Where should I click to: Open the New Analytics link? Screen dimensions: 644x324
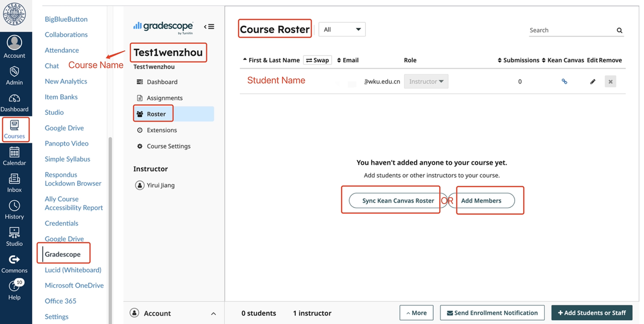pyautogui.click(x=66, y=81)
